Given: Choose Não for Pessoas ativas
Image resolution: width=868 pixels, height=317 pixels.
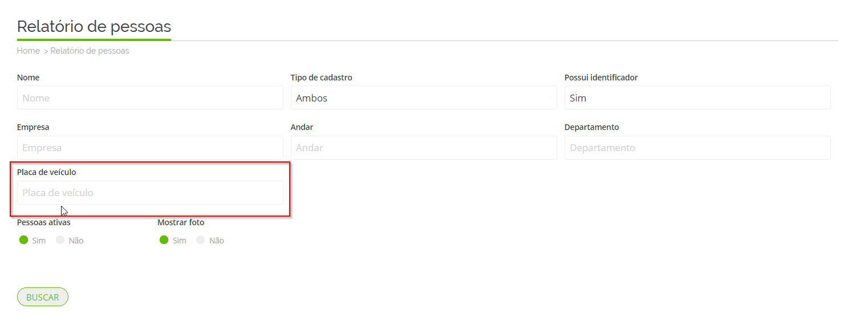Looking at the screenshot, I should (x=60, y=240).
